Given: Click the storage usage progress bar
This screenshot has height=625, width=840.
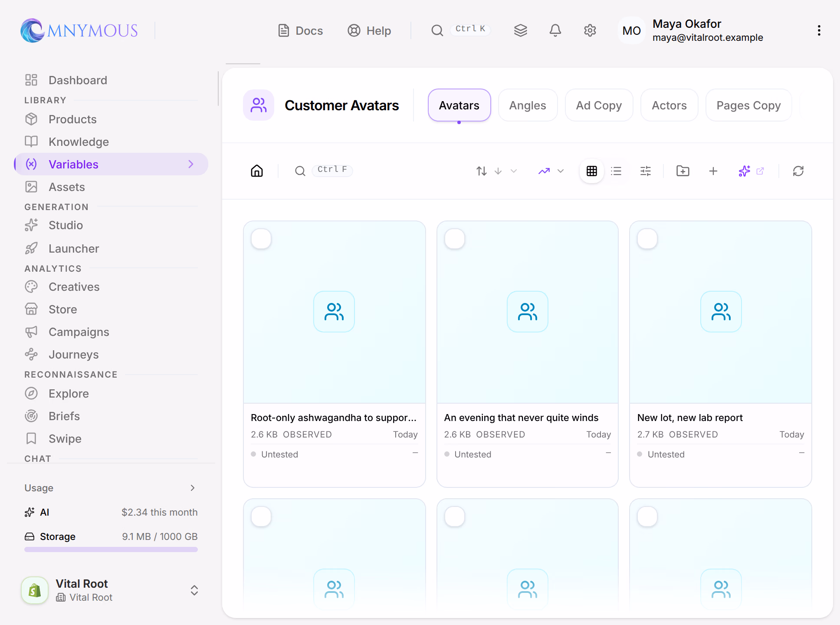Looking at the screenshot, I should point(111,549).
